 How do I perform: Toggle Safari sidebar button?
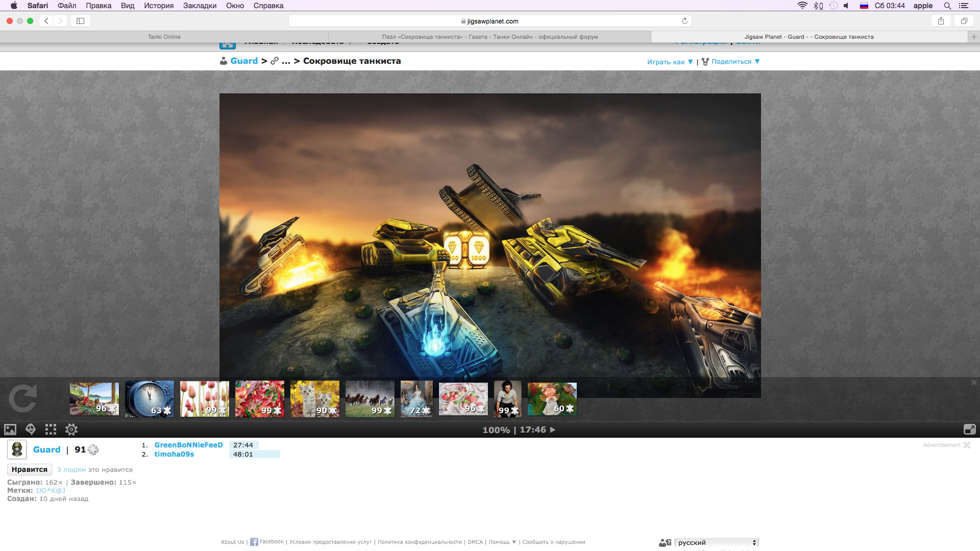[80, 21]
